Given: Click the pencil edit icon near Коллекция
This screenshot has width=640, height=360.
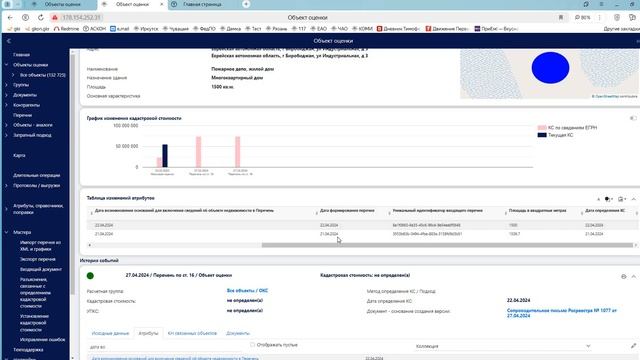Looking at the screenshot, I should (633, 346).
